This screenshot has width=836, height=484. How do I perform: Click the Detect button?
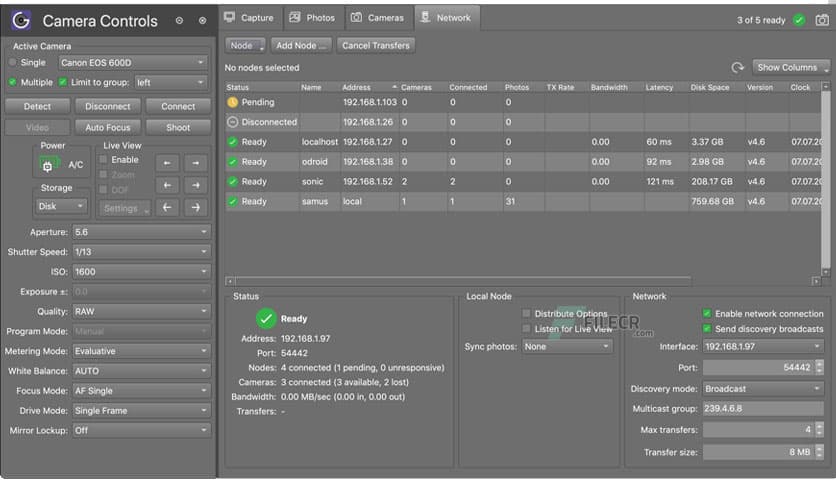coord(37,106)
